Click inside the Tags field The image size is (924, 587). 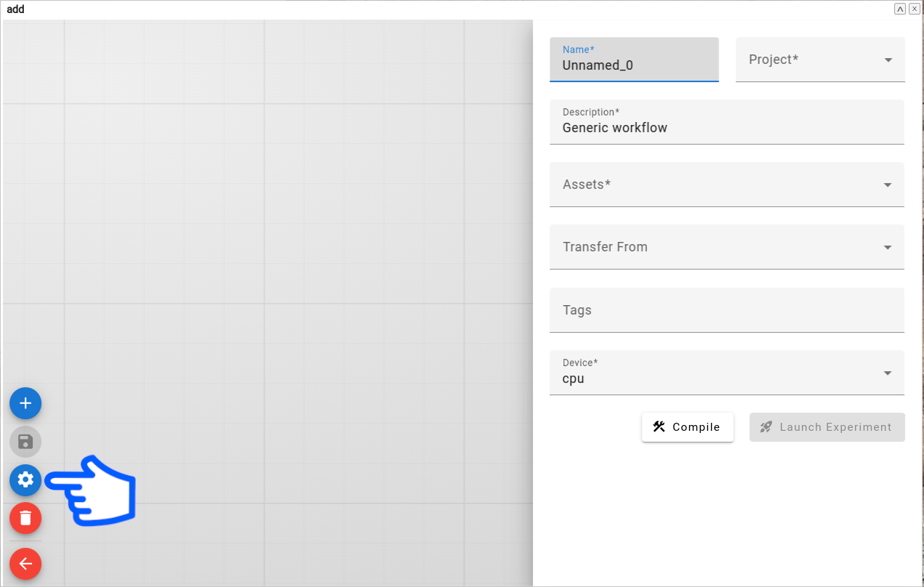(x=727, y=310)
